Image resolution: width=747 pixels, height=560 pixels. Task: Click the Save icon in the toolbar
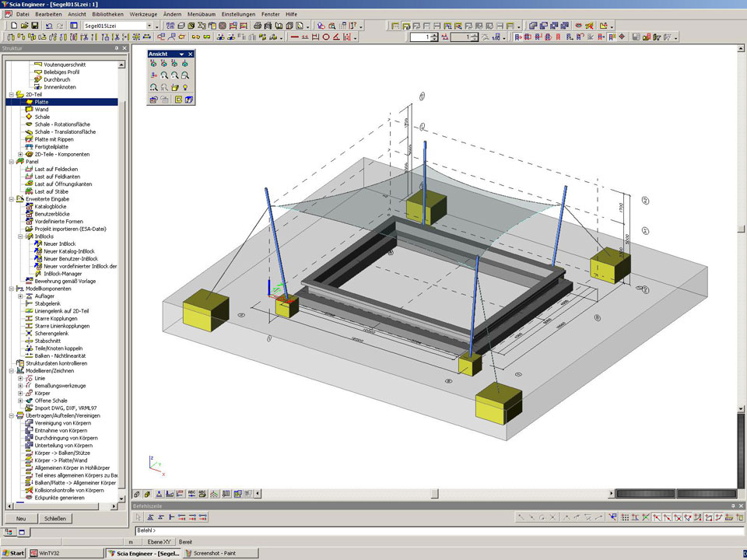(35, 26)
